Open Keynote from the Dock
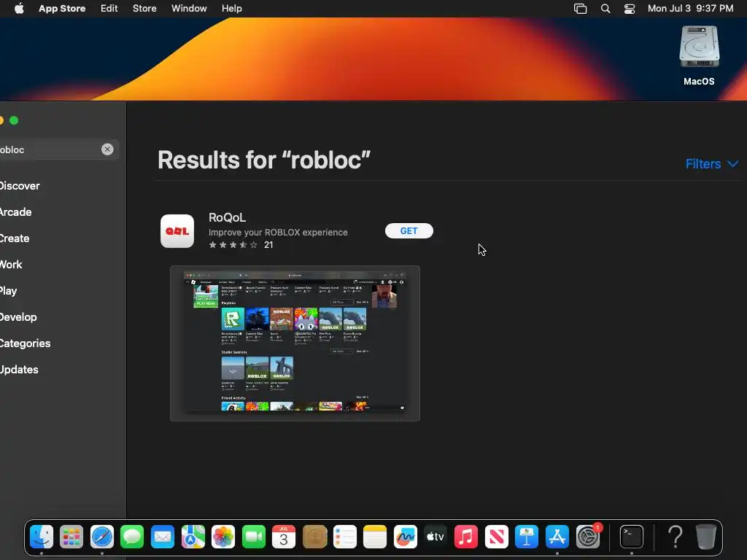The height and width of the screenshot is (560, 747). pyautogui.click(x=527, y=537)
